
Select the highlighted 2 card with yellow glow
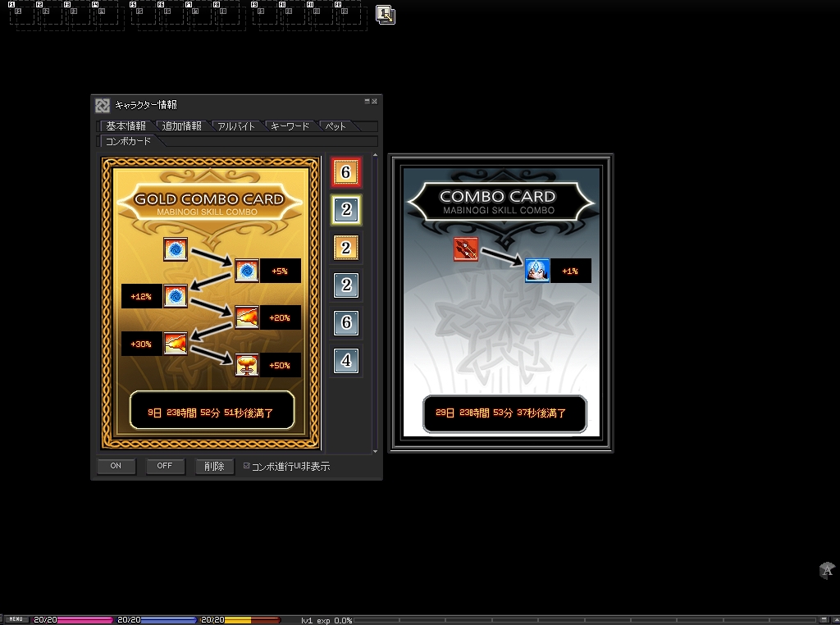pyautogui.click(x=346, y=209)
